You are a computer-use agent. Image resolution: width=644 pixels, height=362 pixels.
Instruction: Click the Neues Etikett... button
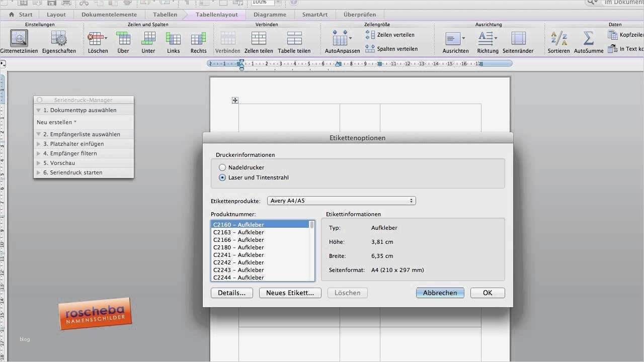pos(290,293)
